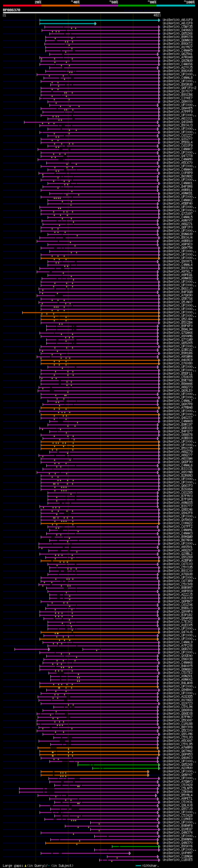Click the UniRef100_A8XXW4 label

point(177,458)
